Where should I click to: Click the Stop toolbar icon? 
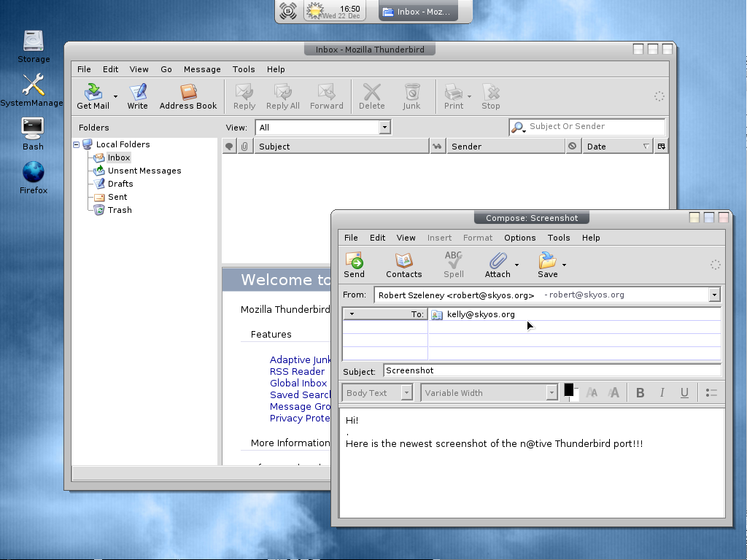(491, 96)
